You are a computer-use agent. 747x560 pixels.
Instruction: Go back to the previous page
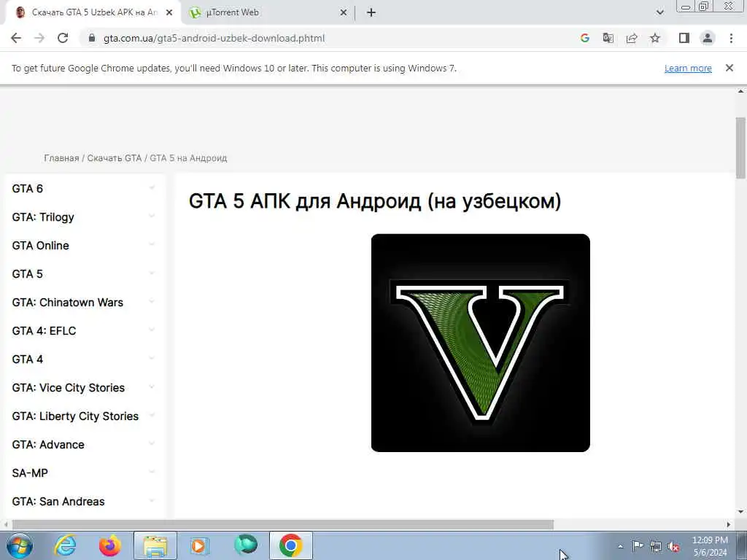(x=16, y=38)
